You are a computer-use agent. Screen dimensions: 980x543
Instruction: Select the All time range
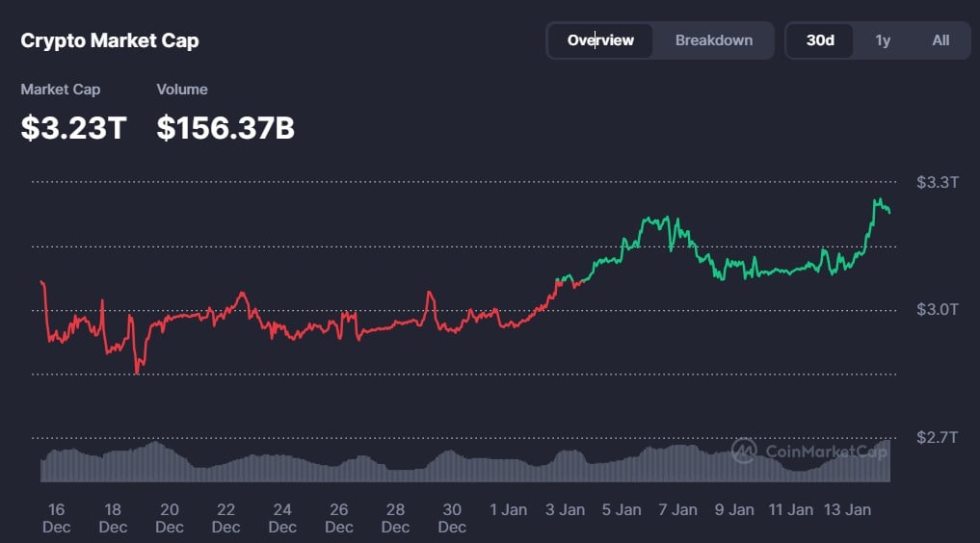pyautogui.click(x=940, y=40)
